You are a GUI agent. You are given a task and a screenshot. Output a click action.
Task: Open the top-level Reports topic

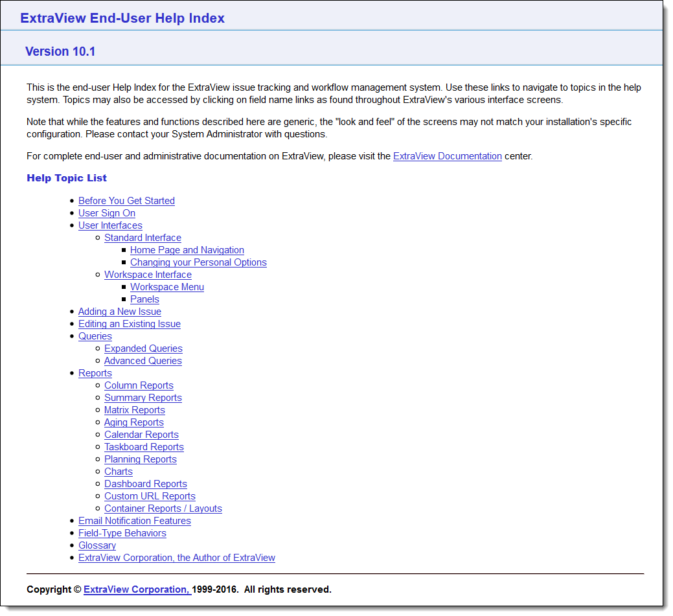95,374
